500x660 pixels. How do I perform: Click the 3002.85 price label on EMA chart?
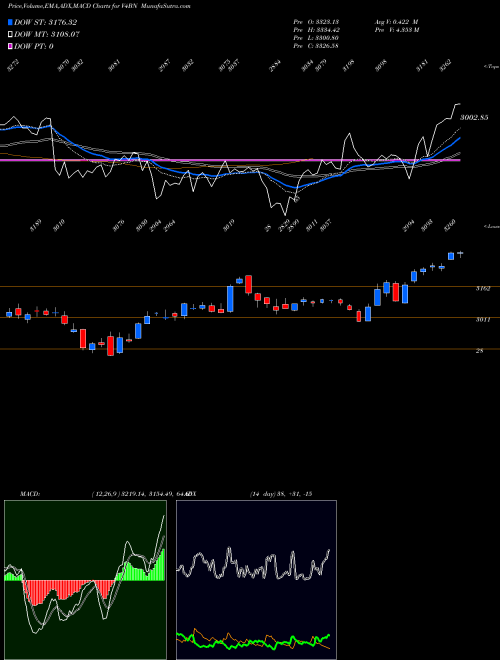tap(474, 117)
